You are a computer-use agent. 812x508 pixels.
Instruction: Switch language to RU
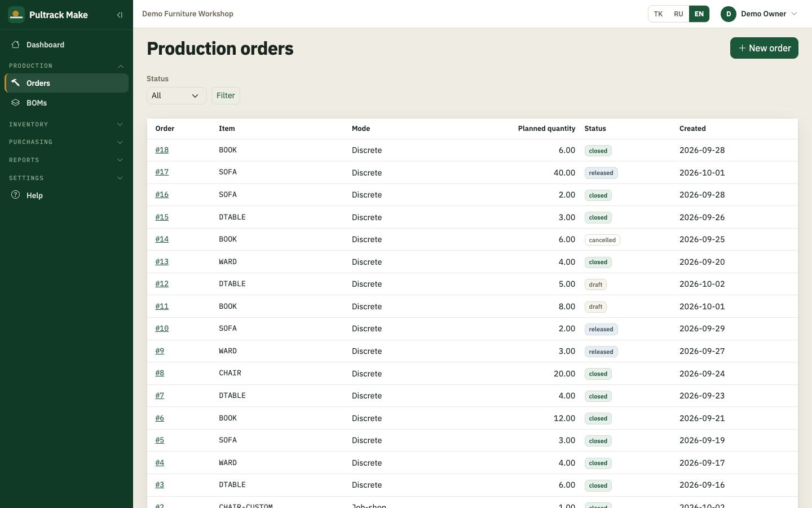[678, 14]
